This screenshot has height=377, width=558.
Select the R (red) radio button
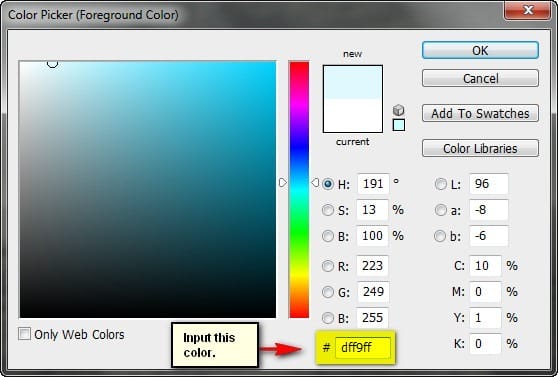click(328, 266)
